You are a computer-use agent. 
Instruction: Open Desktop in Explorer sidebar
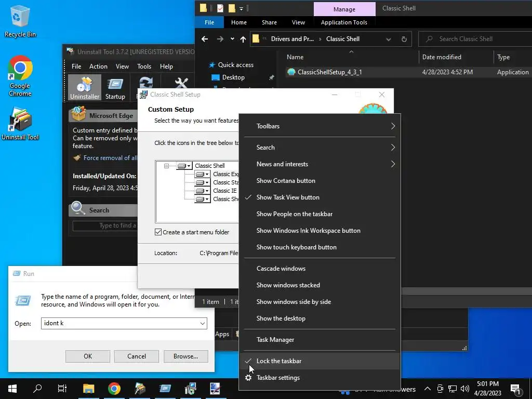(x=233, y=77)
